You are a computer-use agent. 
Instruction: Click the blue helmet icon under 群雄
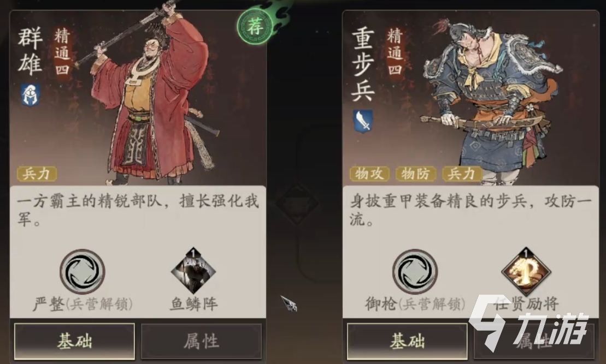tap(31, 94)
